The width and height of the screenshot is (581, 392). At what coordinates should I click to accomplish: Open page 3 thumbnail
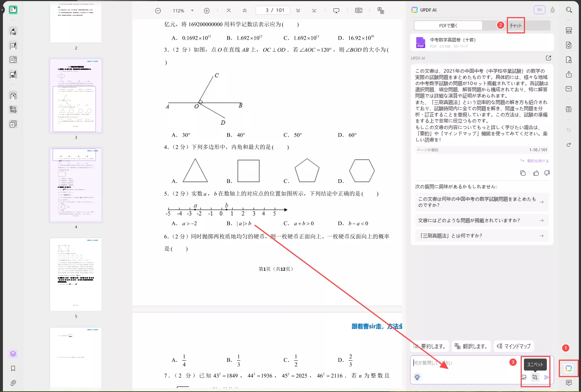click(x=76, y=96)
